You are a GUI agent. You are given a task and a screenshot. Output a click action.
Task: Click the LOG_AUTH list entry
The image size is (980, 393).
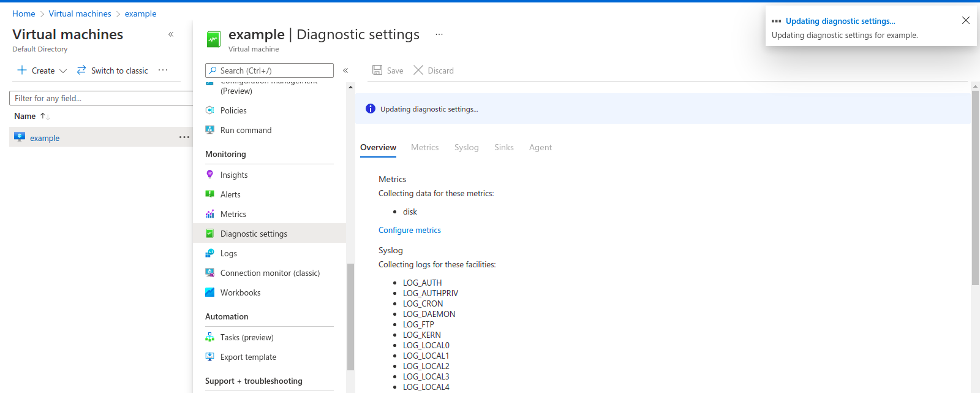(423, 283)
